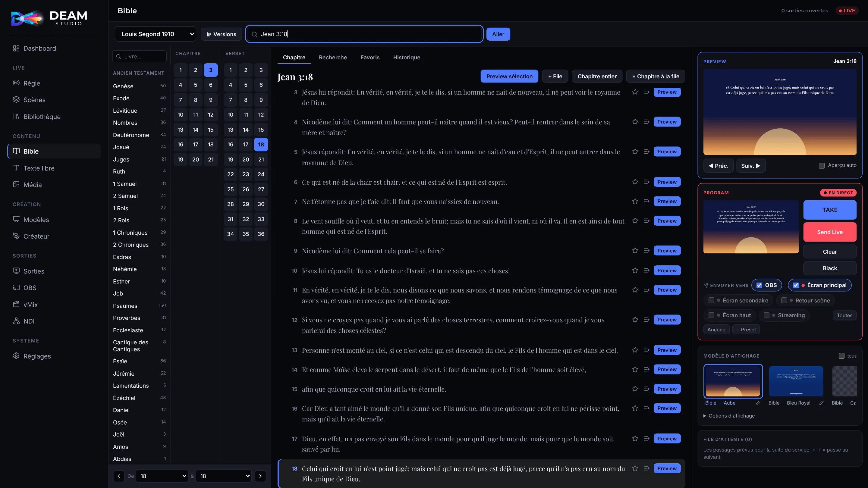Uncheck the OBS output destination
868x488 pixels.
(759, 285)
